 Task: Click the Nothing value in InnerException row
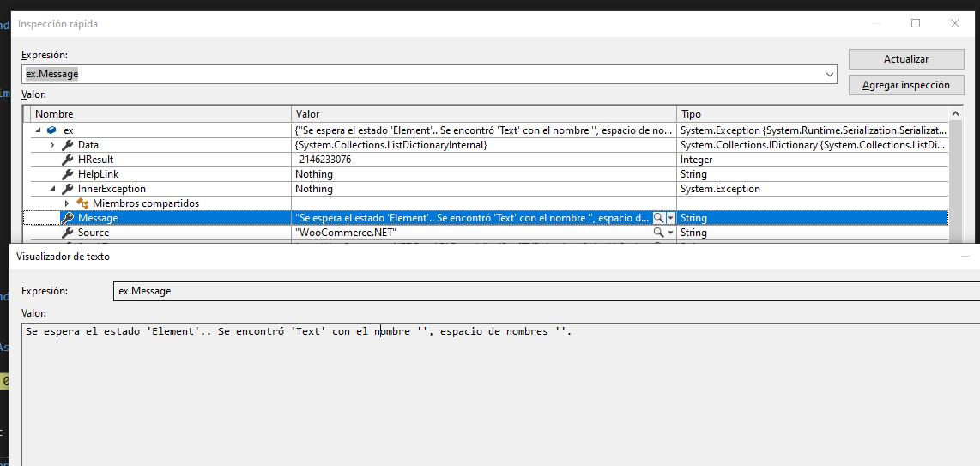(x=484, y=189)
